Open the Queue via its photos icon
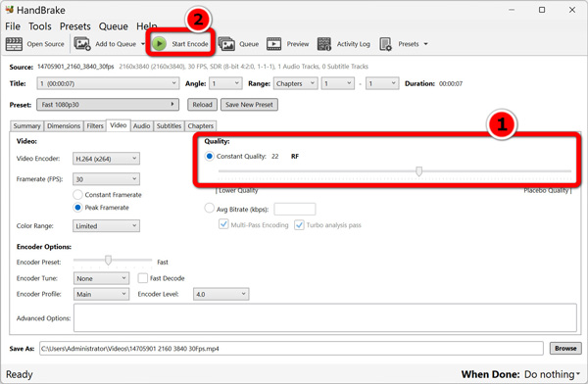Viewport: 588px width, 384px height. click(226, 44)
